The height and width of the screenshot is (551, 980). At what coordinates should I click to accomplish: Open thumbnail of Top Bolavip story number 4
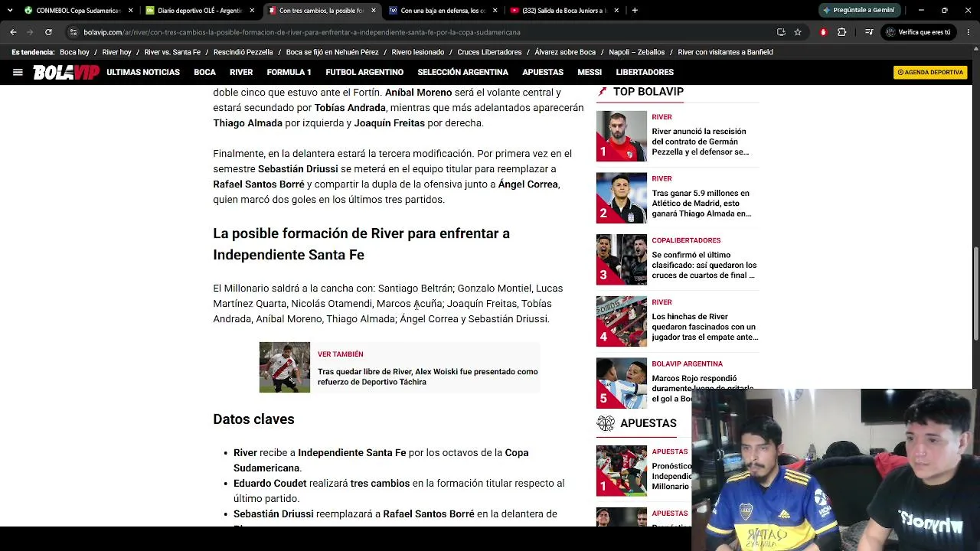(622, 321)
